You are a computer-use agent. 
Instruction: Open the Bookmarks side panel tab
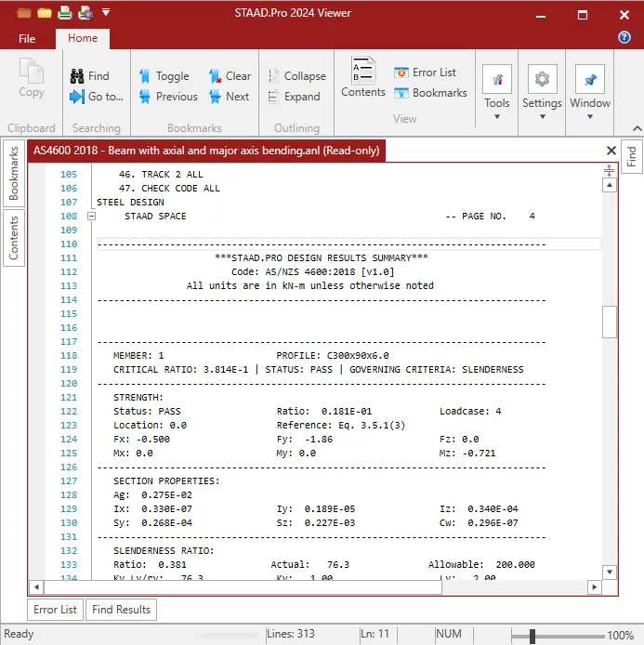14,173
